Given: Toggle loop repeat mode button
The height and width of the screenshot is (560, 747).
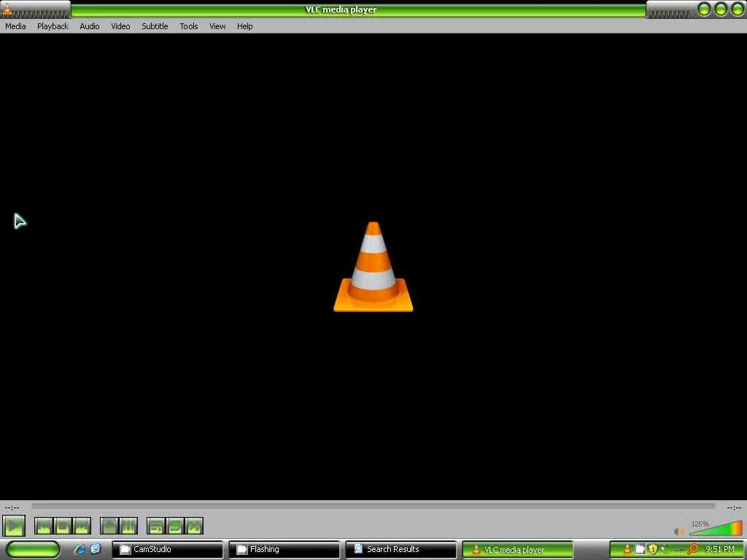Looking at the screenshot, I should pyautogui.click(x=175, y=526).
